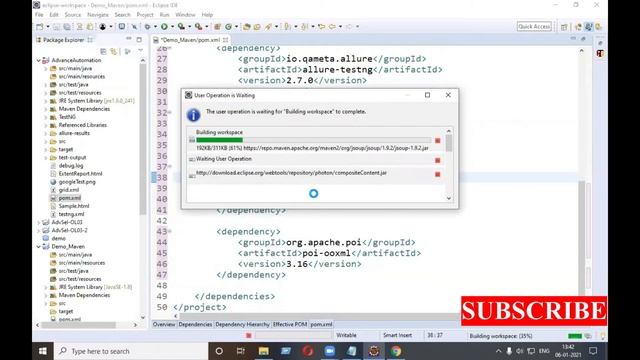Toggle code folding at line 43
Image resolution: width=640 pixels, height=360 pixels.
[x=170, y=231]
